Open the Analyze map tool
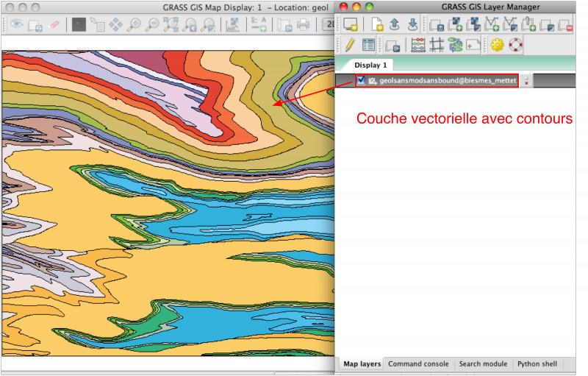This screenshot has height=376, width=588. click(232, 25)
